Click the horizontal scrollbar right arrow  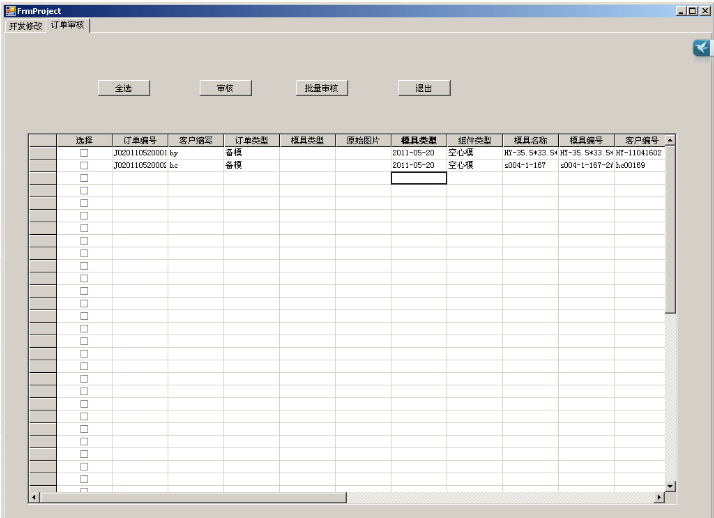659,497
